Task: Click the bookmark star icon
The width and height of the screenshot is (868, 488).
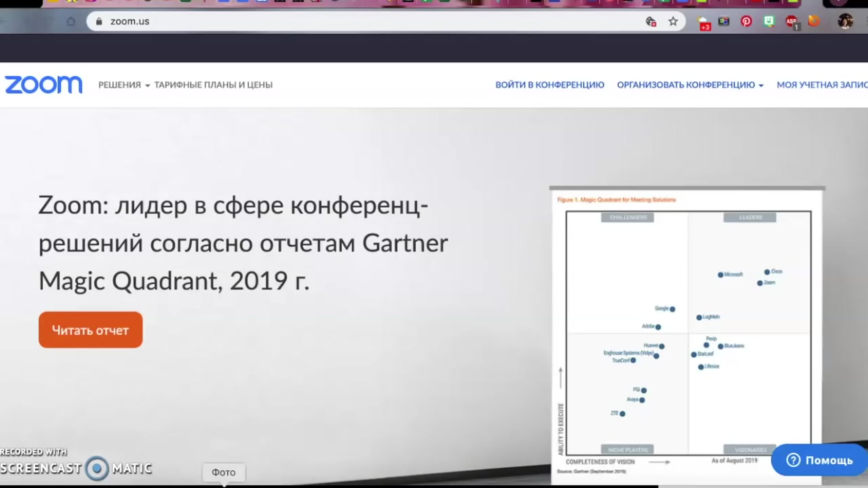Action: (x=673, y=22)
